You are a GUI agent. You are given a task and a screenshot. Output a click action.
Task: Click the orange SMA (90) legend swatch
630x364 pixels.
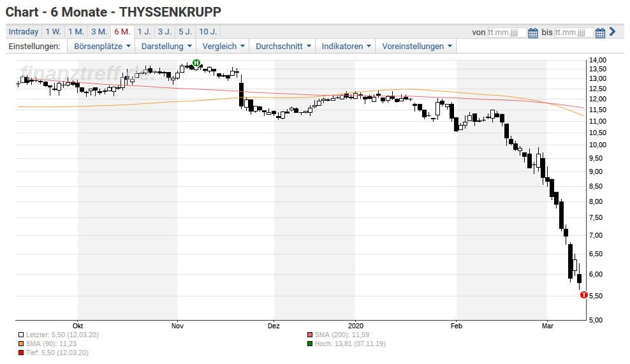click(21, 344)
